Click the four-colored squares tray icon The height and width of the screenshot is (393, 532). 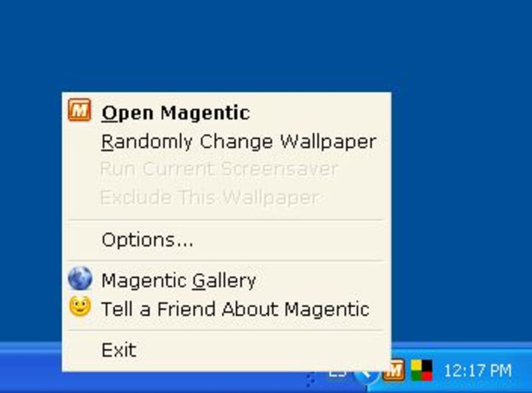pos(420,372)
